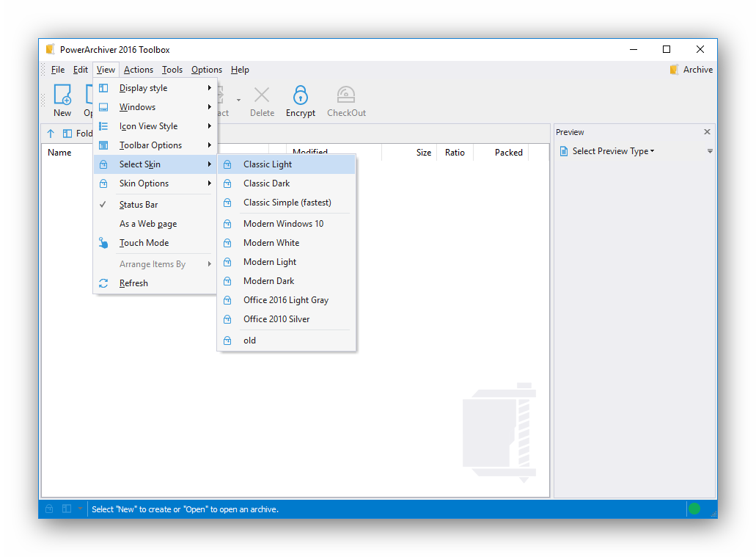Sort by the Ratio column header

pyautogui.click(x=455, y=153)
